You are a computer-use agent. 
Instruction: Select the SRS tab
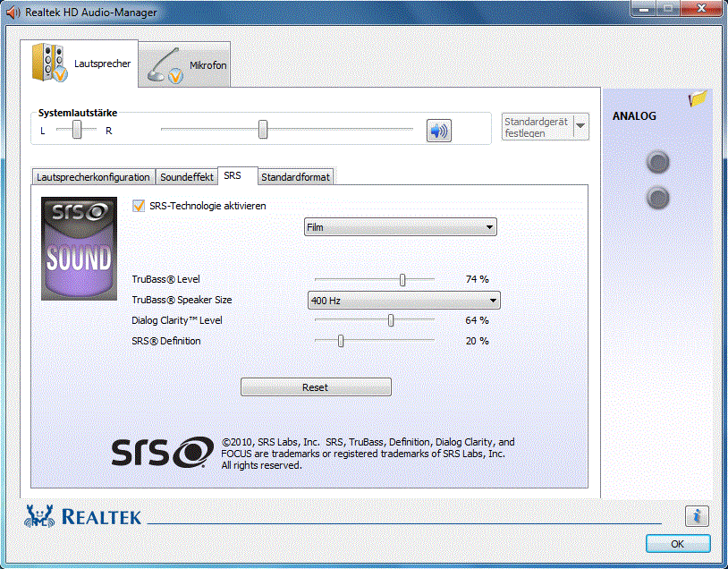pyautogui.click(x=237, y=175)
